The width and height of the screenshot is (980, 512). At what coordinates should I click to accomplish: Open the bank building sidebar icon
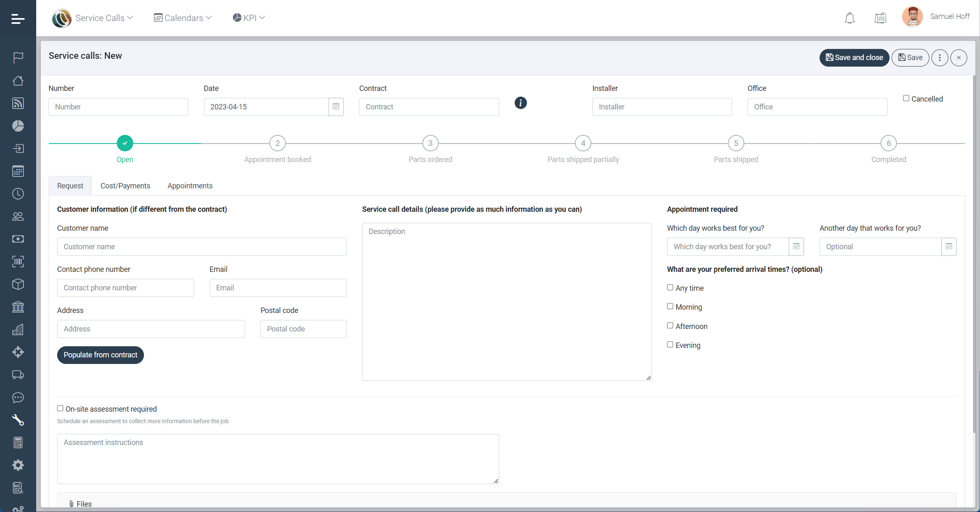18,307
